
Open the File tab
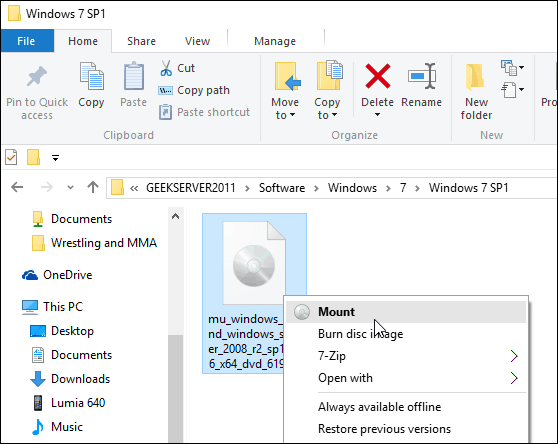(x=27, y=41)
